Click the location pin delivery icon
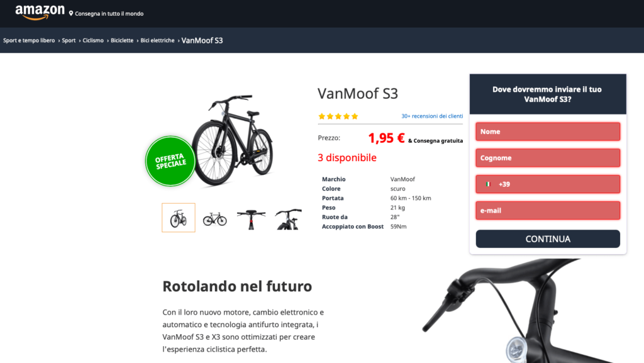This screenshot has height=363, width=644. [71, 14]
